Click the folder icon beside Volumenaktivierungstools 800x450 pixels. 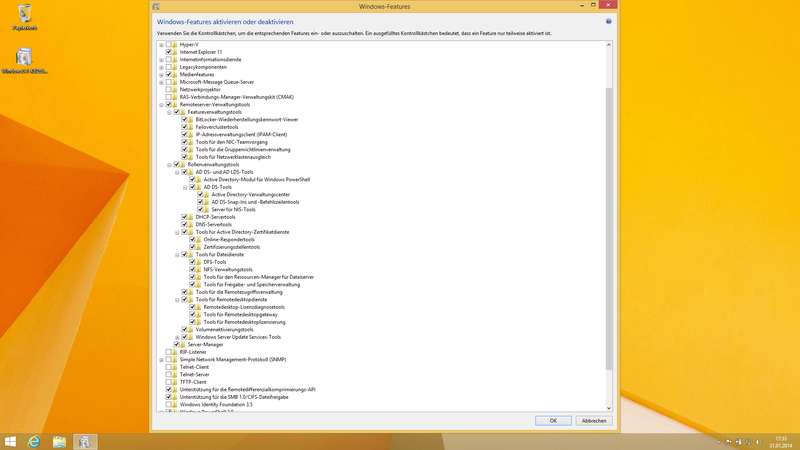[x=190, y=330]
